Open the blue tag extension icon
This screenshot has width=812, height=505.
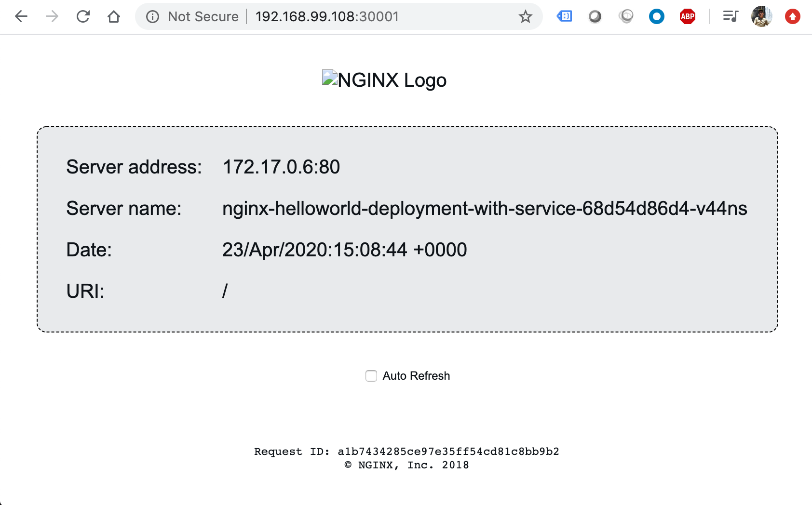tap(564, 16)
